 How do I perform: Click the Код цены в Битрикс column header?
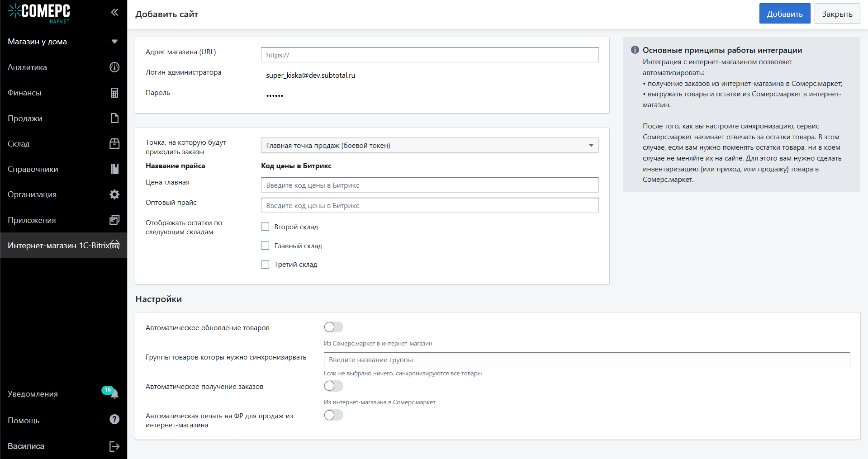tap(296, 166)
